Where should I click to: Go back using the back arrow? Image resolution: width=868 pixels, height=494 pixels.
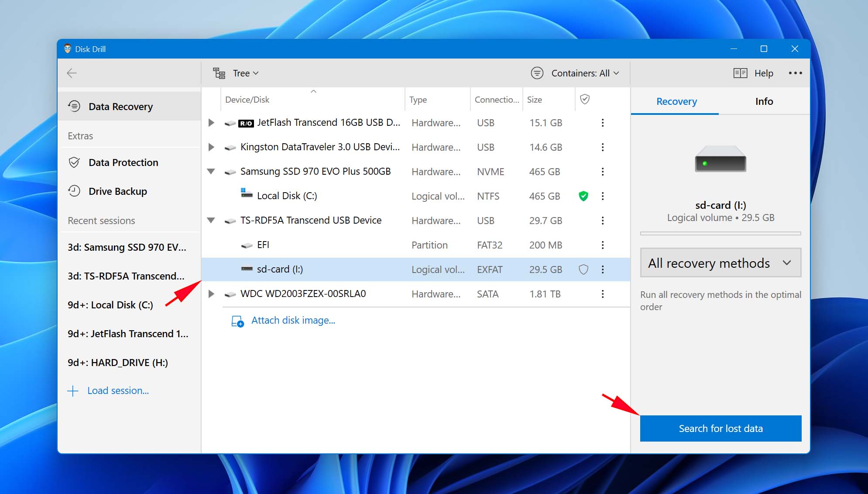coord(72,73)
